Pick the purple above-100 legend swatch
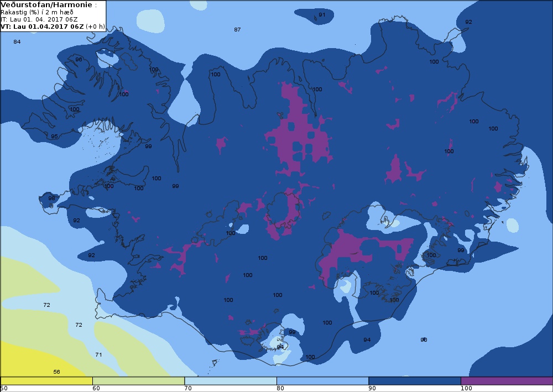 507,381
